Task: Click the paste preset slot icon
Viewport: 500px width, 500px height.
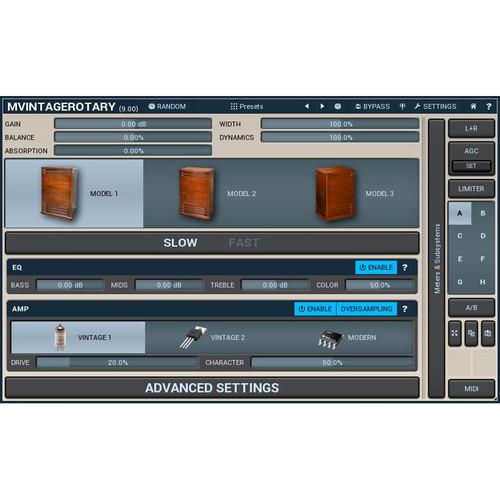Action: tap(488, 333)
